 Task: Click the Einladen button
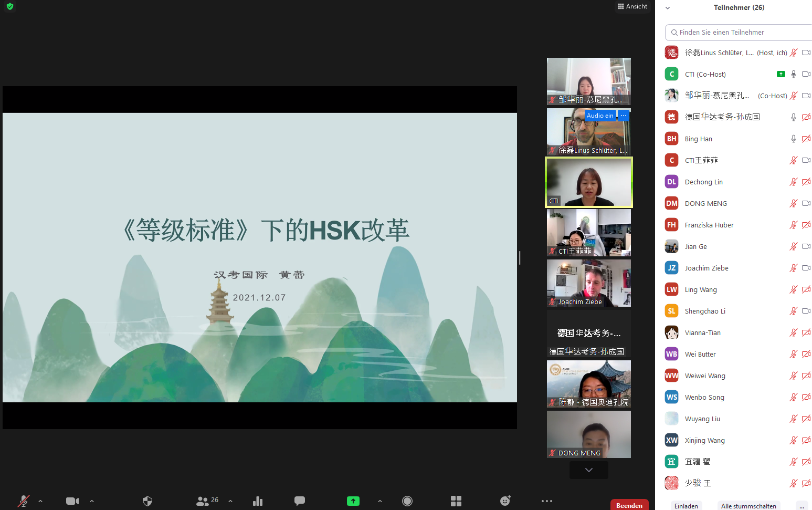pos(686,506)
